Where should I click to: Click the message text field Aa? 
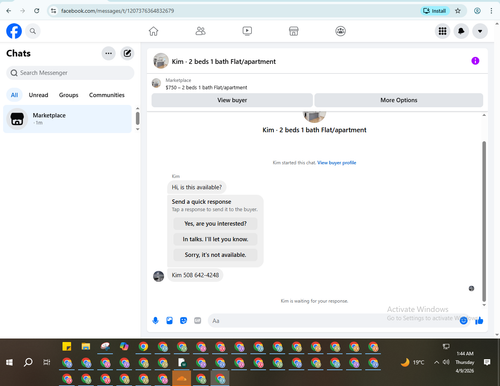333,321
